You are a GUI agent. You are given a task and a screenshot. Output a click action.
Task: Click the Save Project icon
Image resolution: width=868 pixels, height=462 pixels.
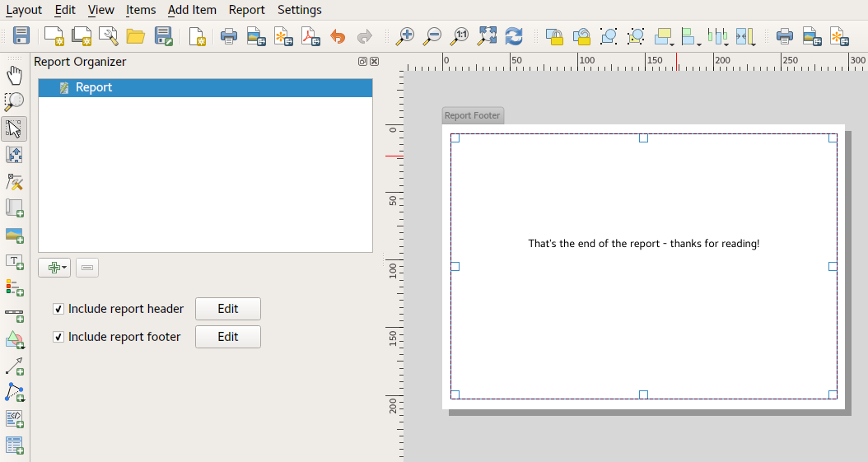coord(21,36)
